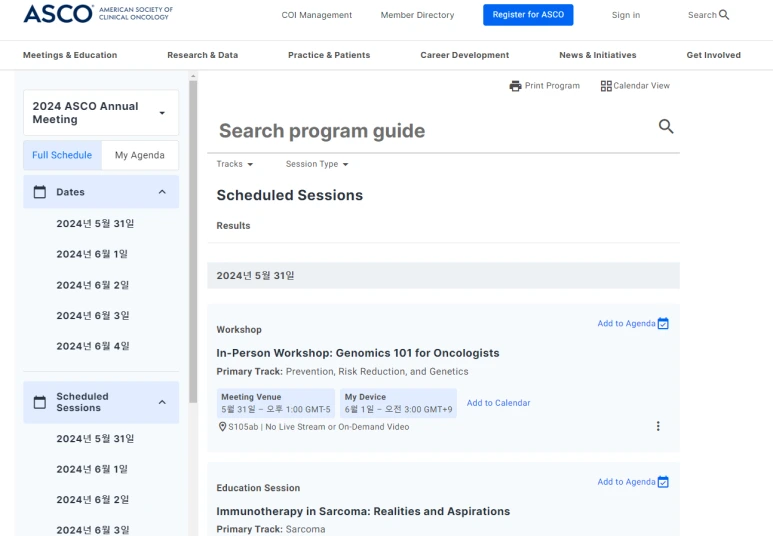Open Research & Data menu
Screen dimensions: 773x536
tap(203, 55)
